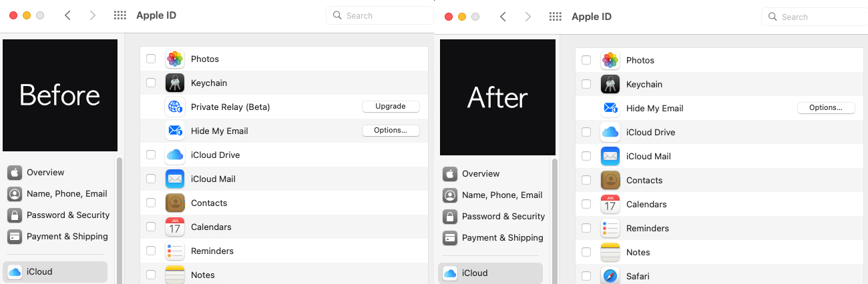Click Options… button in the After window
The width and height of the screenshot is (868, 284).
[x=826, y=108]
